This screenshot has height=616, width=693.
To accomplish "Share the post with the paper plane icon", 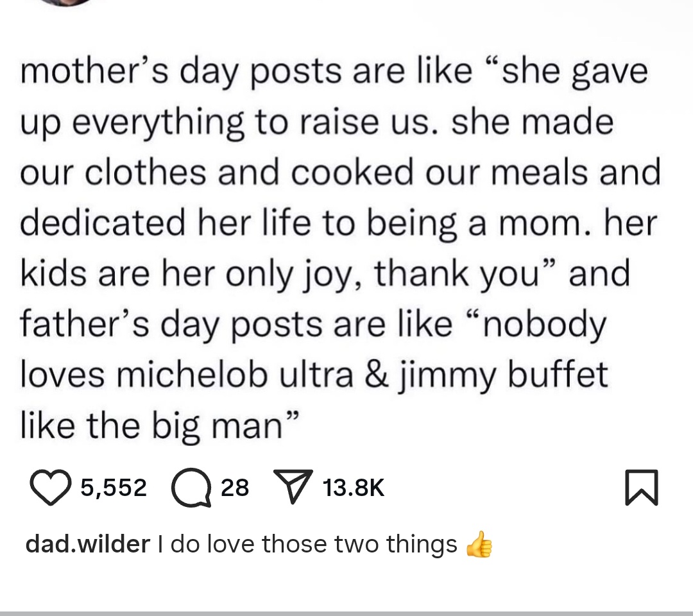I will [x=293, y=488].
